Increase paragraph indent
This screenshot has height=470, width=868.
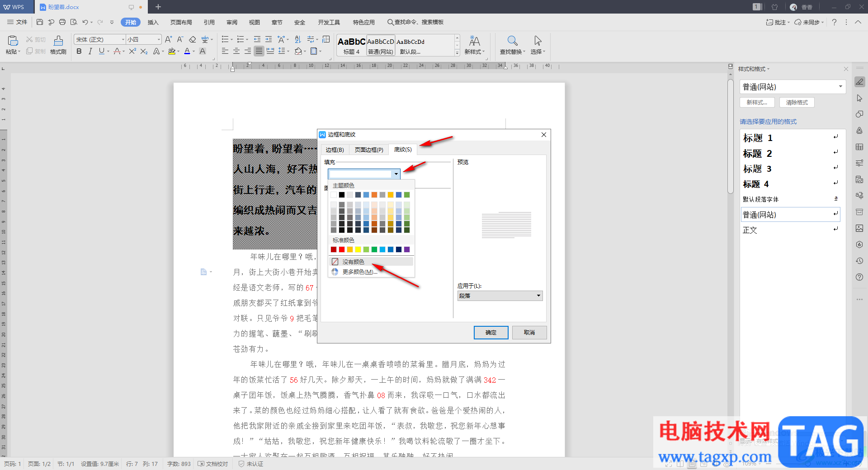(x=269, y=40)
